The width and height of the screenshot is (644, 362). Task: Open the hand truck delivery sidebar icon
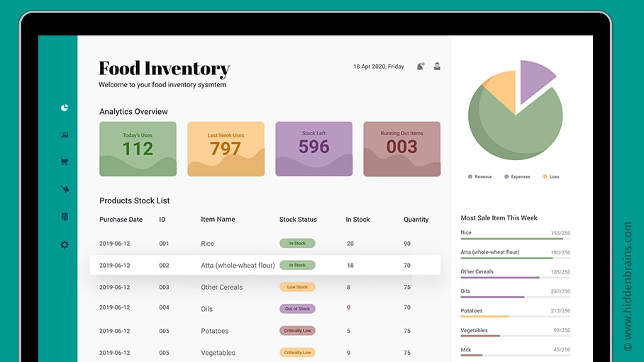(65, 189)
